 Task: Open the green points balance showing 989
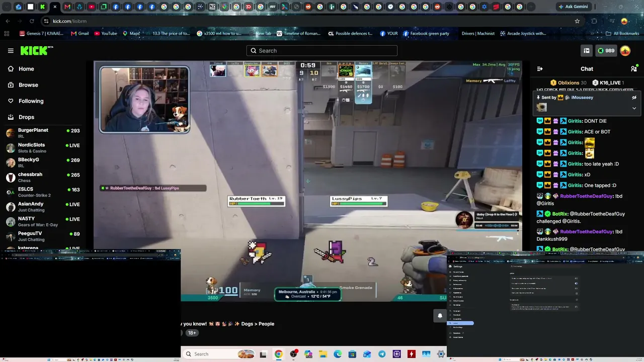click(606, 51)
